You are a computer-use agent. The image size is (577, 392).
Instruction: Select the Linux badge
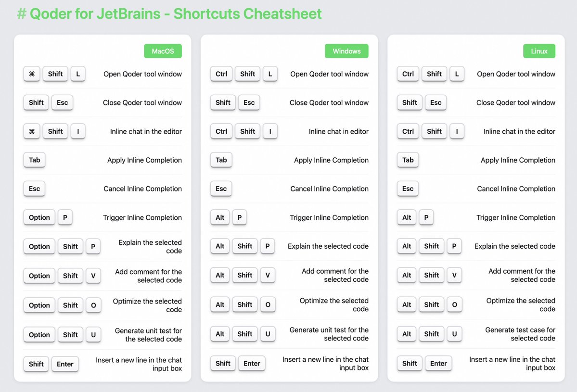tap(539, 51)
